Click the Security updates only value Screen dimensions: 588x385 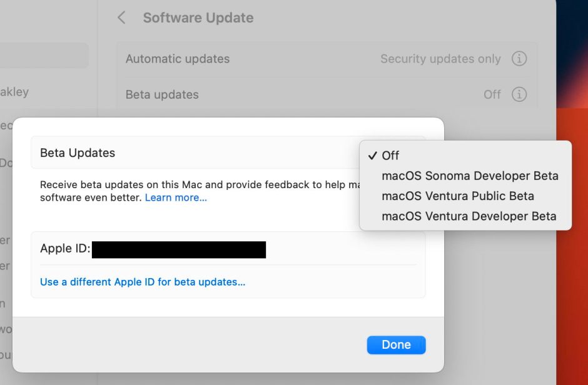440,59
